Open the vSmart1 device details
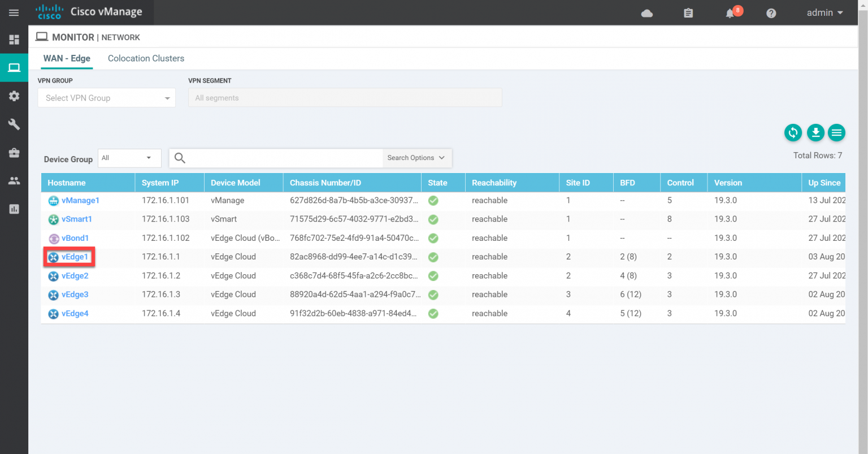Screen dimensions: 868x454 point(77,219)
